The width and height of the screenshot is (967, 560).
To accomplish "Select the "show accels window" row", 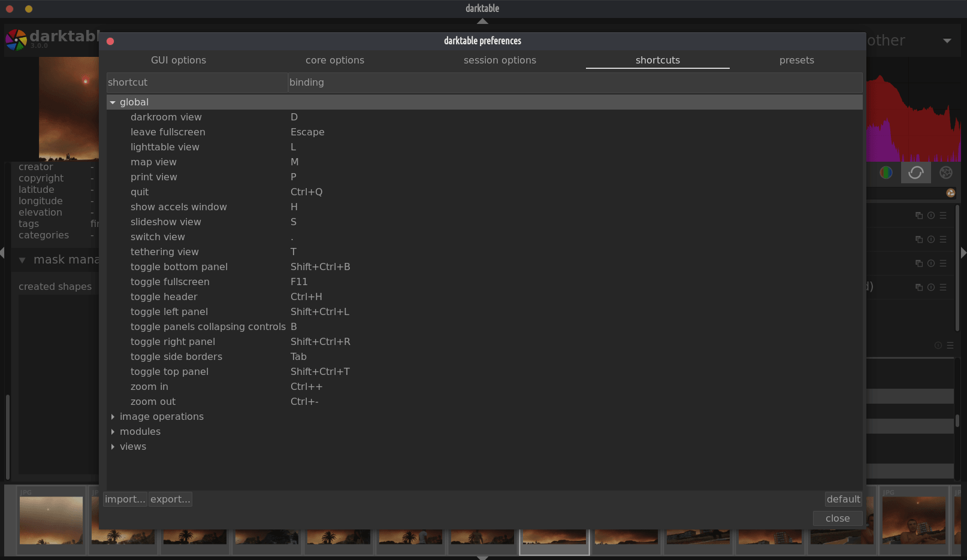I will click(x=485, y=207).
